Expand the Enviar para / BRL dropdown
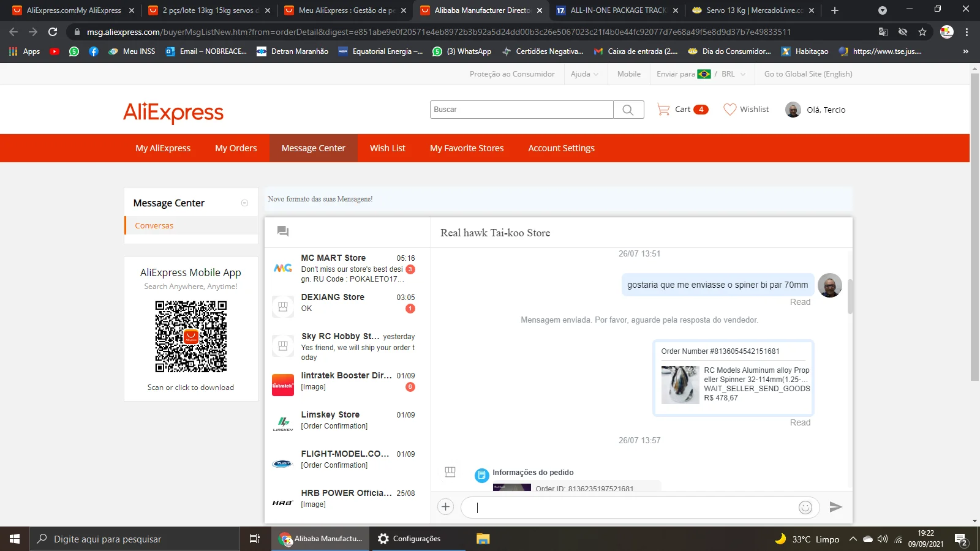The height and width of the screenshot is (551, 980). pyautogui.click(x=701, y=74)
